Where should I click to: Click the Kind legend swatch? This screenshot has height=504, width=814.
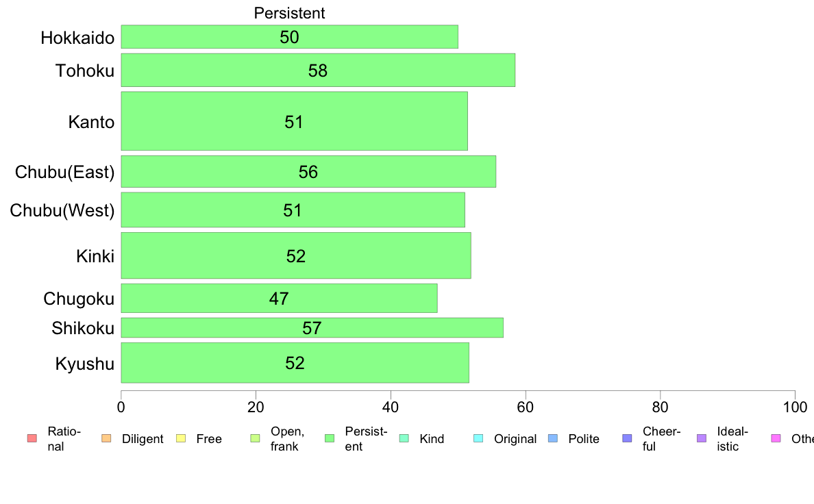click(x=404, y=438)
